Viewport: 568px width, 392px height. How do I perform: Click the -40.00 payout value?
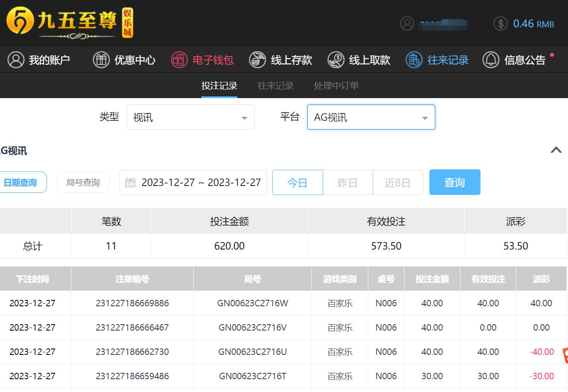tap(542, 352)
